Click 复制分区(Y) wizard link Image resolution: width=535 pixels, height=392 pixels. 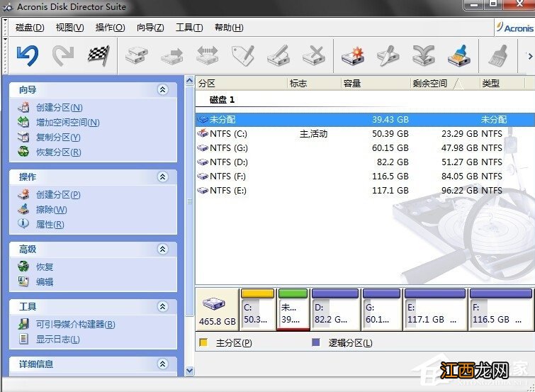(x=58, y=138)
